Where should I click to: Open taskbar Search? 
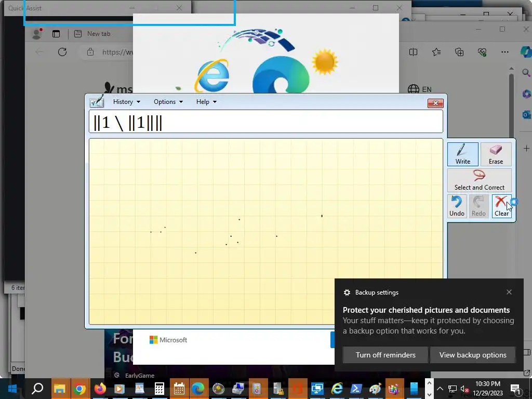coord(37,389)
